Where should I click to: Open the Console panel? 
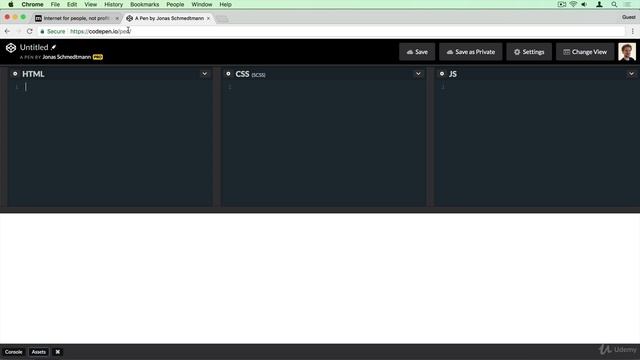tap(13, 352)
